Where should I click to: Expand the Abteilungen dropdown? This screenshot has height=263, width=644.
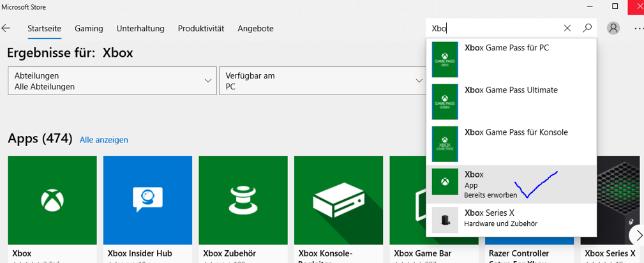tap(112, 81)
